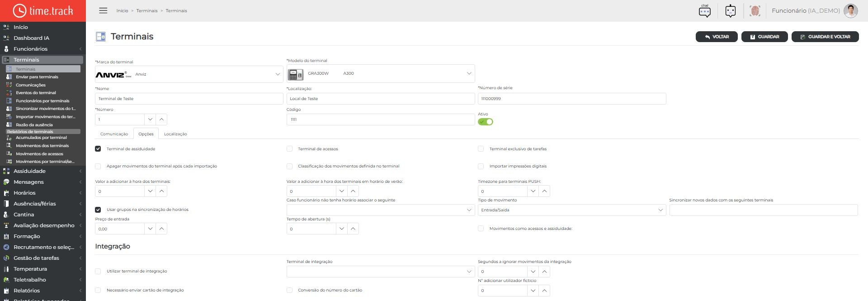The image size is (868, 301).
Task: Increase Tempo de abertura value
Action: (x=353, y=229)
